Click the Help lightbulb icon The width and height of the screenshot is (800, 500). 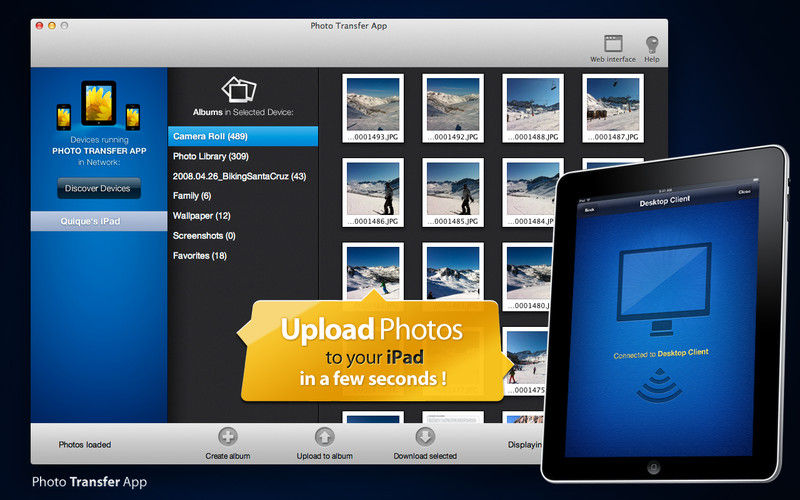(x=652, y=44)
